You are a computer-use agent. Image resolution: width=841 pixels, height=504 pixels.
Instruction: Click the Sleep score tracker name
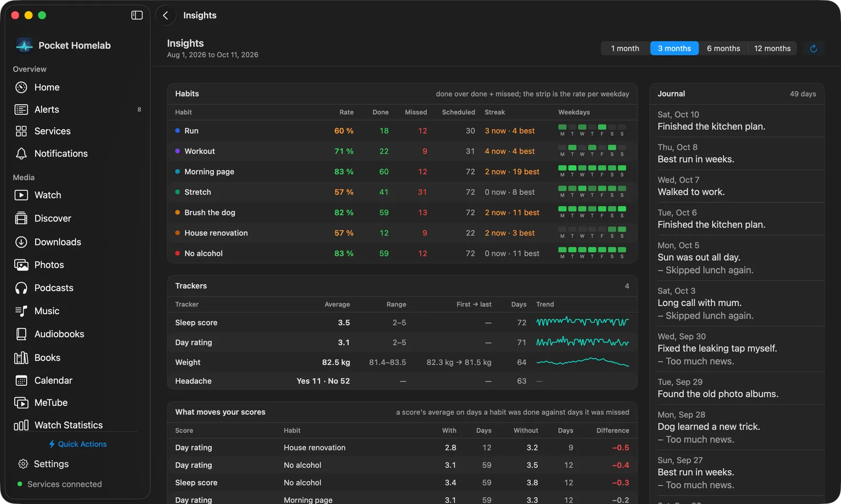pos(196,323)
